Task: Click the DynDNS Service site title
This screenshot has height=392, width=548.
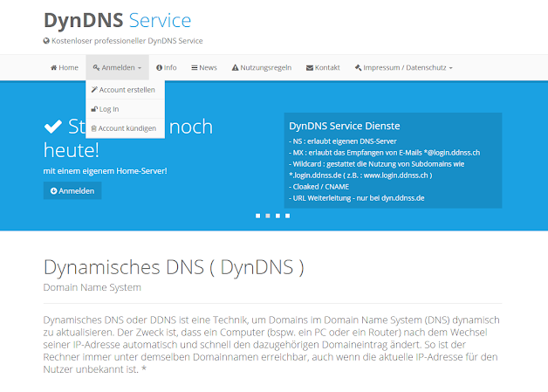Action: [118, 21]
